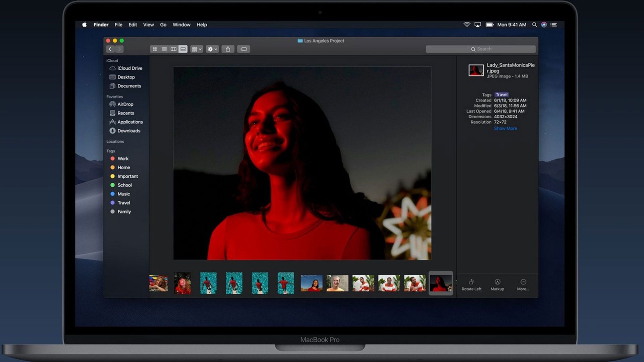
Task: Open AirDrop in the sidebar
Action: 125,104
